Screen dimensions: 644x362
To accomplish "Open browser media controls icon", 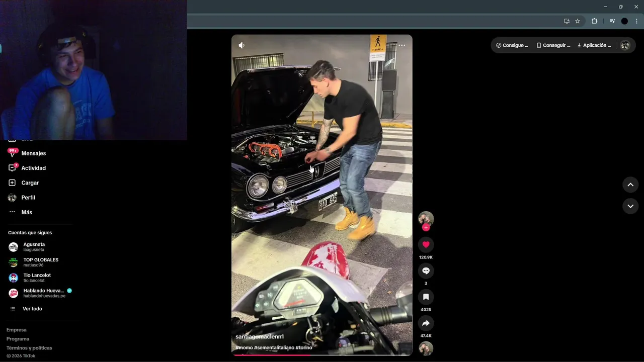I will pos(612,21).
